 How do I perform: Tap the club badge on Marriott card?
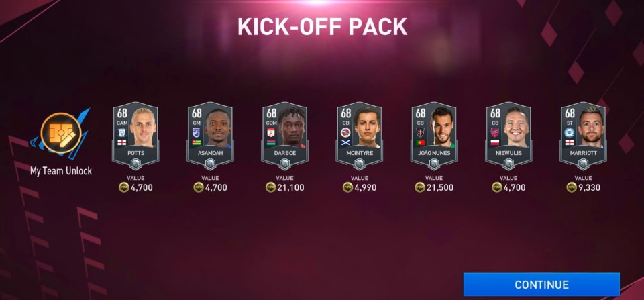click(x=570, y=132)
